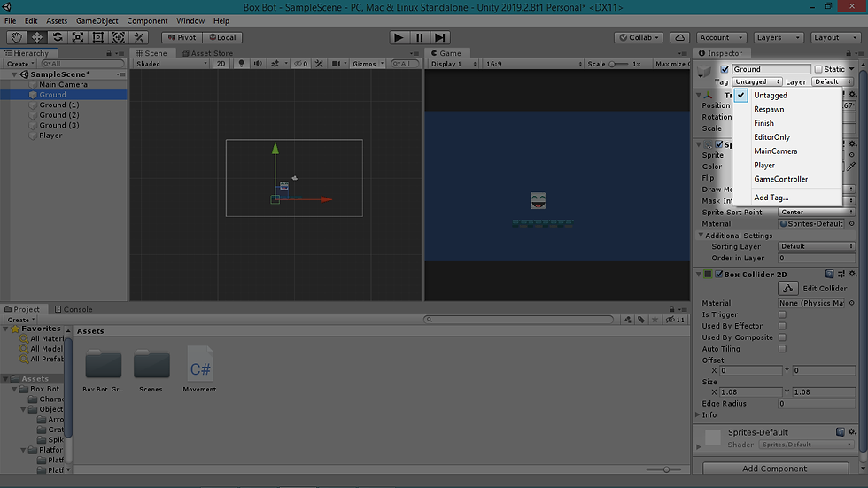Enable Used By Composite checkbox
Image resolution: width=868 pixels, height=488 pixels.
tap(782, 337)
